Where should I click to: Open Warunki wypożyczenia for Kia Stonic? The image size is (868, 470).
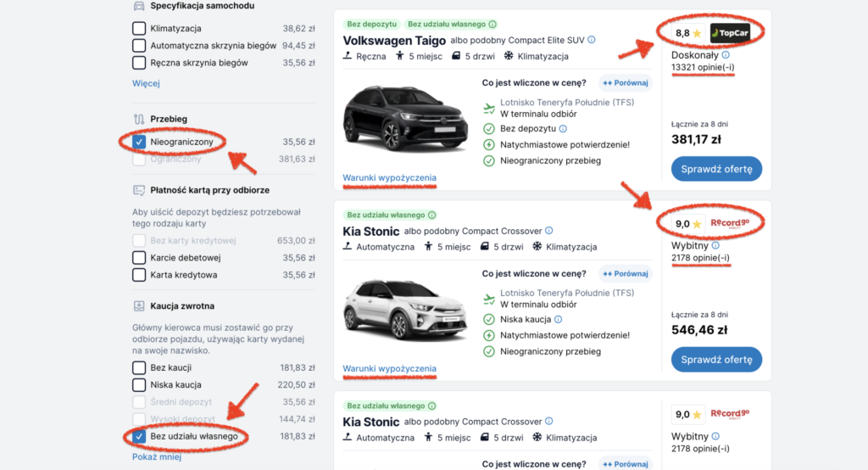point(389,368)
